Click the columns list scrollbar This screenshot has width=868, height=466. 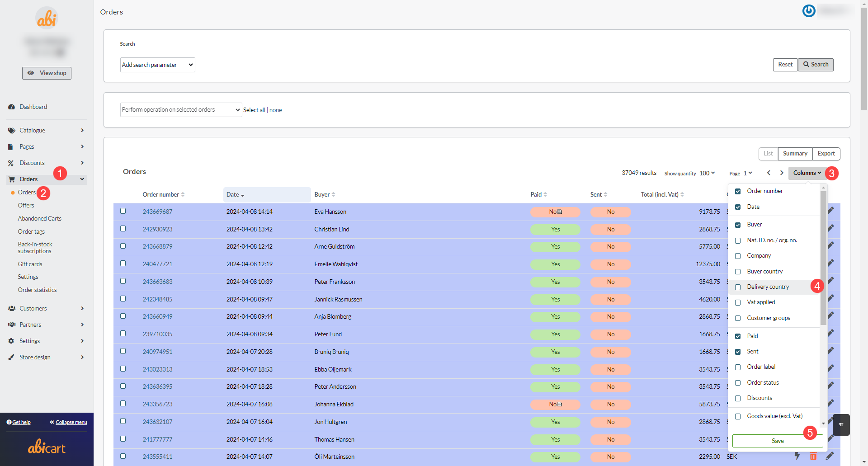tap(823, 258)
